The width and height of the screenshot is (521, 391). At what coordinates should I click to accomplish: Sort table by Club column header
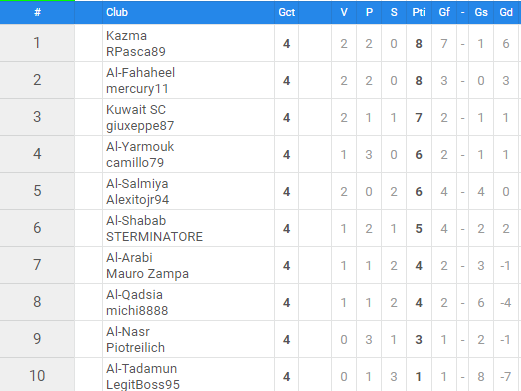117,12
